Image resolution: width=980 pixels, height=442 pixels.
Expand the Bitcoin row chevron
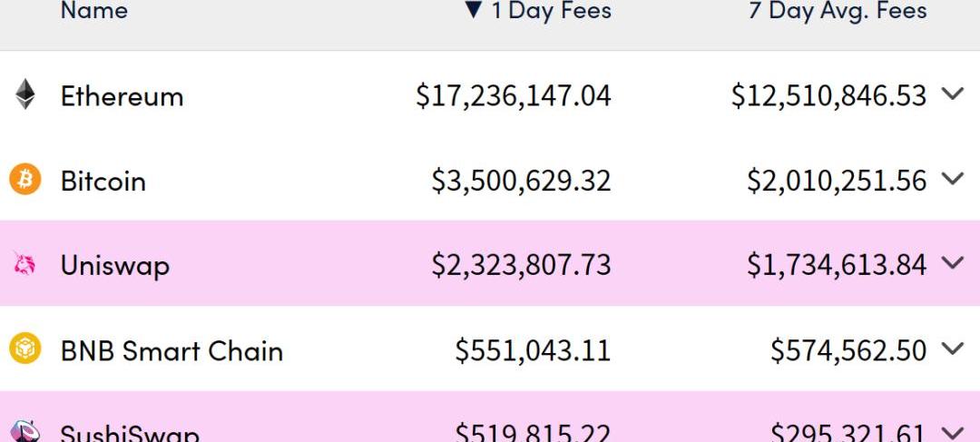point(952,179)
